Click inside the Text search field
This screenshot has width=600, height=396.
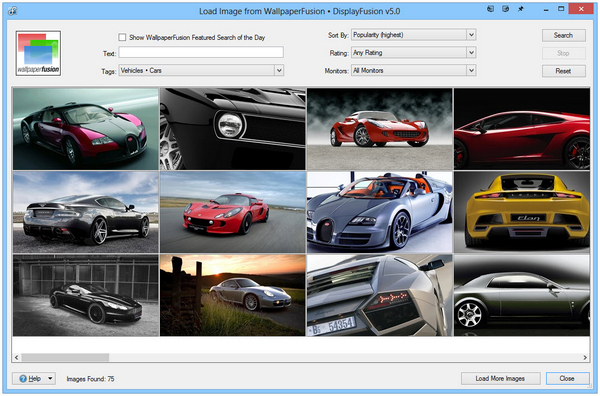[x=201, y=52]
